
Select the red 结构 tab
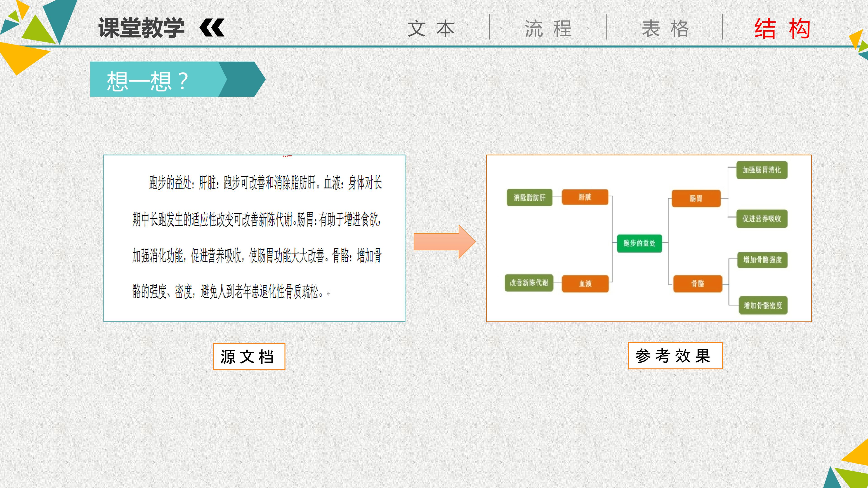(x=782, y=29)
